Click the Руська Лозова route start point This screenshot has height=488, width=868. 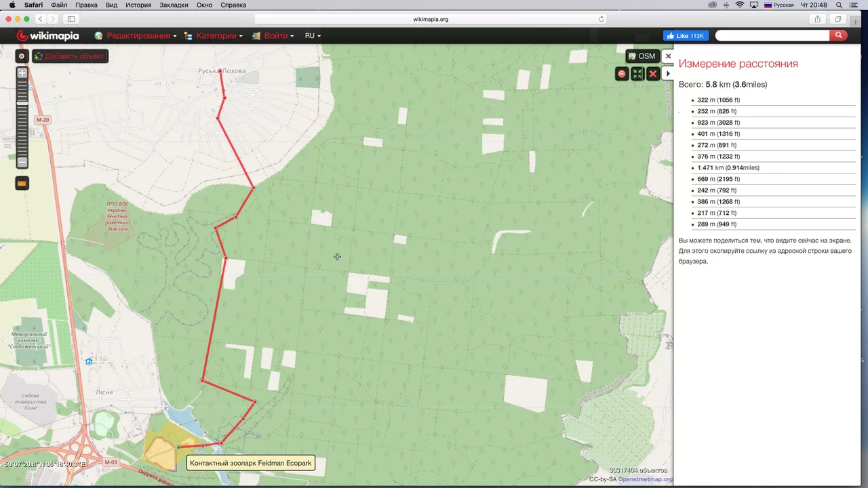tap(220, 71)
